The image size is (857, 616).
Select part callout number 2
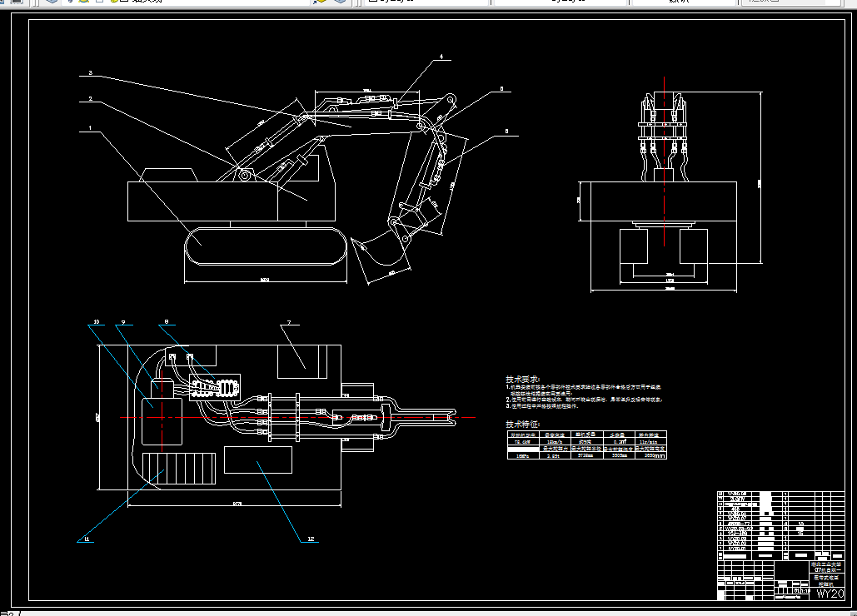90,99
